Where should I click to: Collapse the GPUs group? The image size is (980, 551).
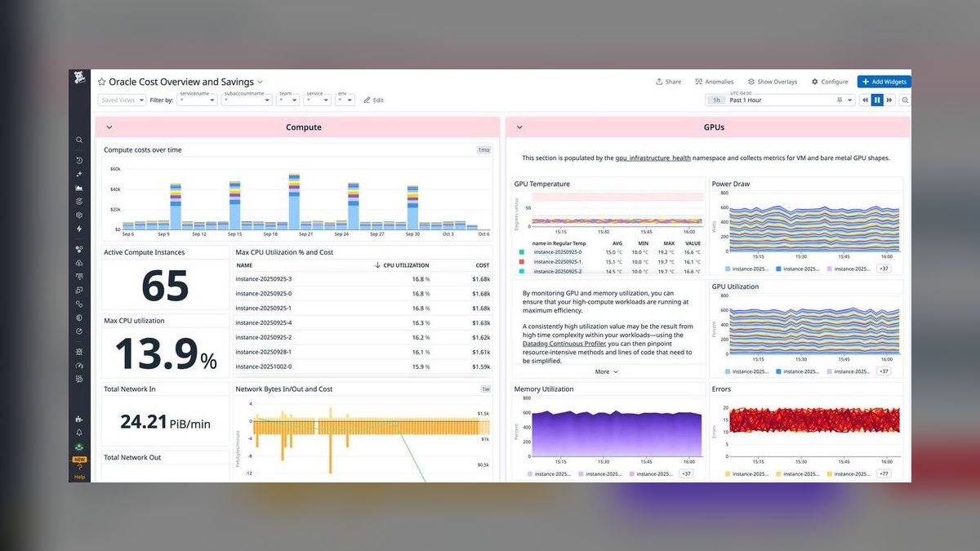519,127
